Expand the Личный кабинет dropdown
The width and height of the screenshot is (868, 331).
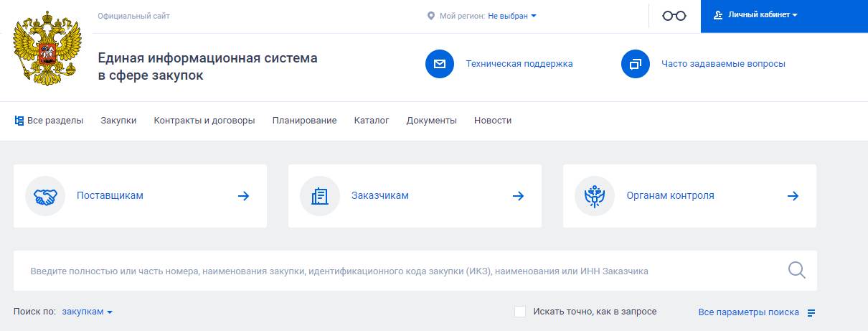point(763,15)
